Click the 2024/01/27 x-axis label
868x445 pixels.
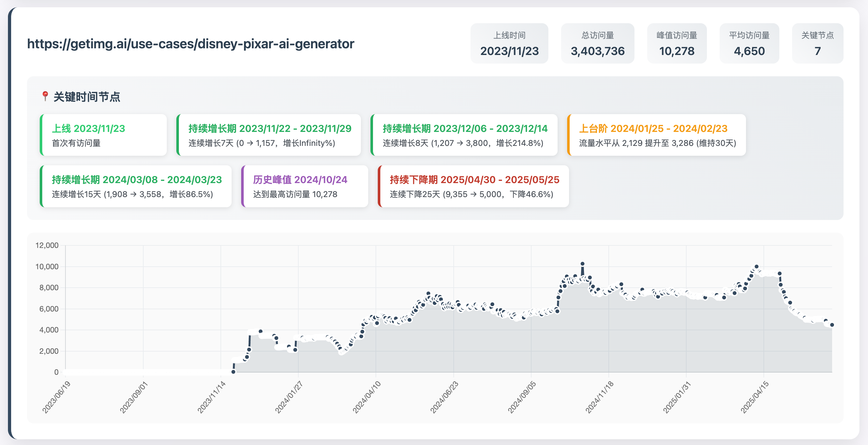(289, 397)
